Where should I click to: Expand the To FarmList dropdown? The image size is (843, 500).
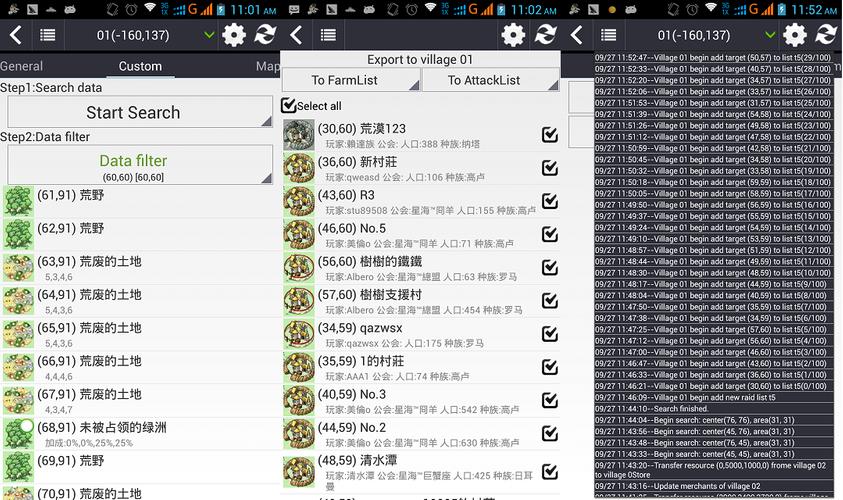point(350,80)
